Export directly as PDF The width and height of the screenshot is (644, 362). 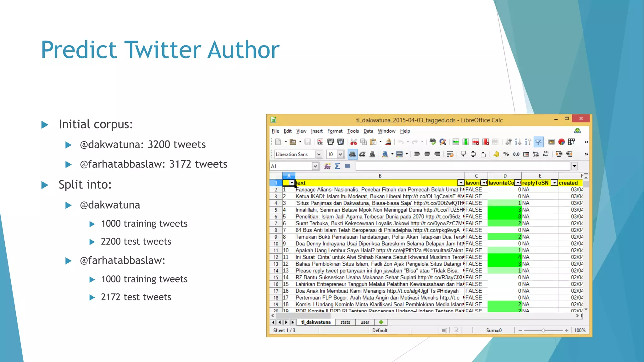pyautogui.click(x=320, y=142)
